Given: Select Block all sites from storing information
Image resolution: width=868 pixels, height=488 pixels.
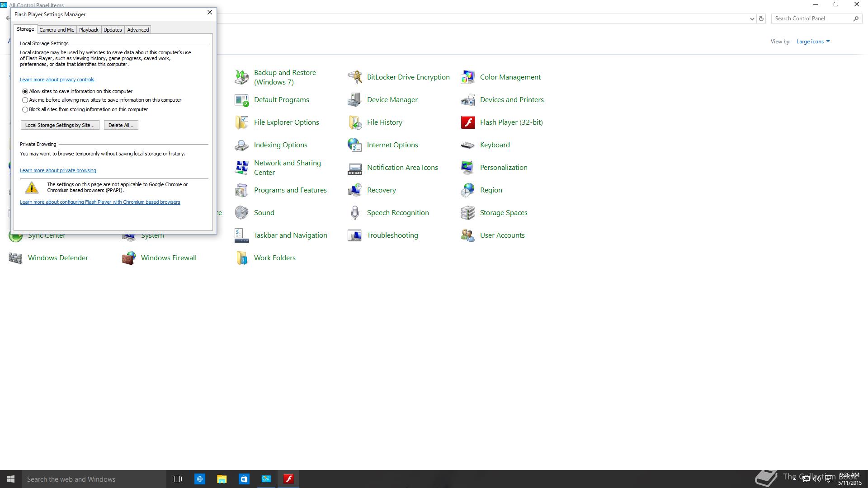Looking at the screenshot, I should point(25,109).
